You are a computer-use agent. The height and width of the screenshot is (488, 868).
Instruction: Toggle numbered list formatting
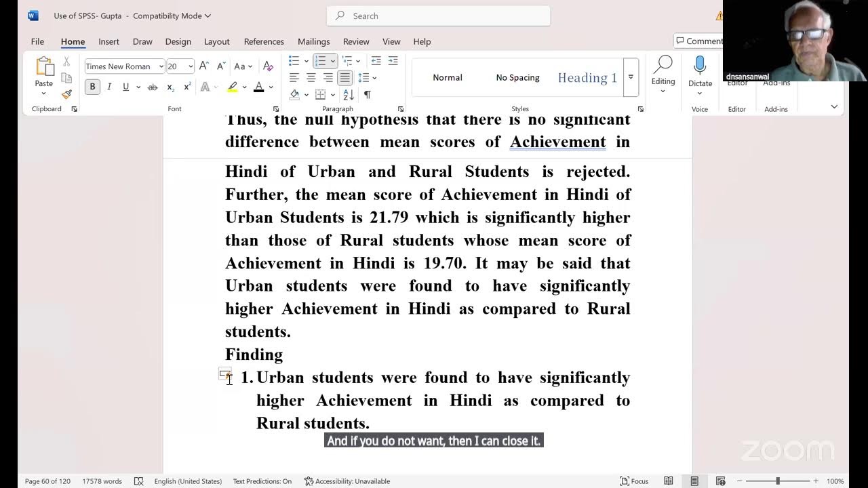[320, 60]
